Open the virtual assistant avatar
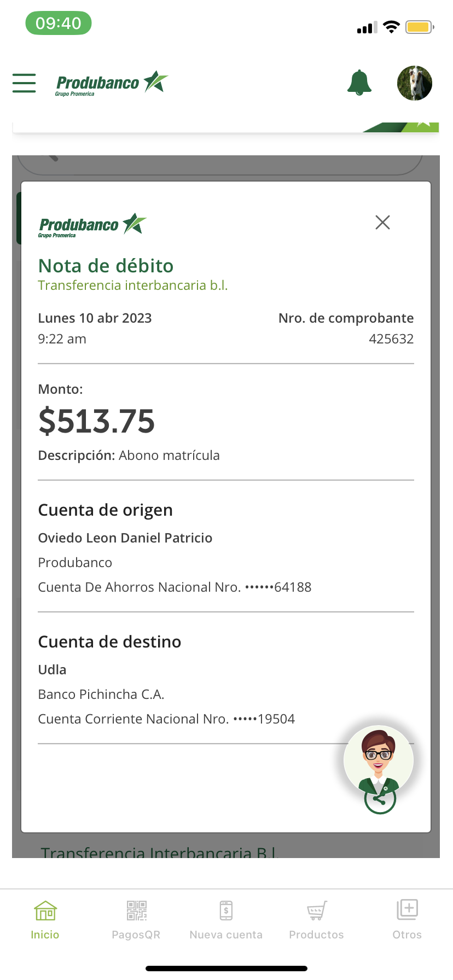The image size is (453, 980). pos(379,759)
